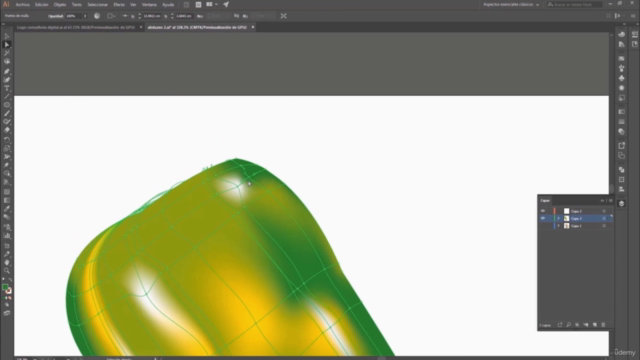Screen dimensions: 640x360
Task: Open the Ayuda menu
Action: [x=168, y=4]
